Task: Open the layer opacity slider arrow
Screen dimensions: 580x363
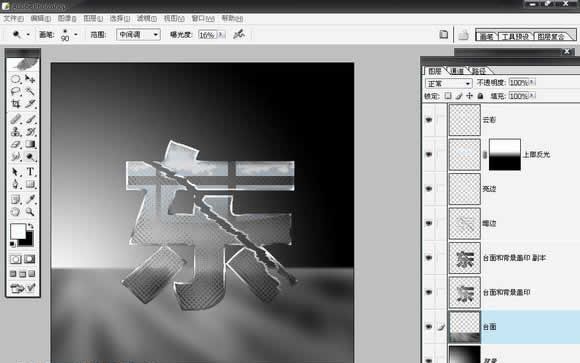Action: 532,83
